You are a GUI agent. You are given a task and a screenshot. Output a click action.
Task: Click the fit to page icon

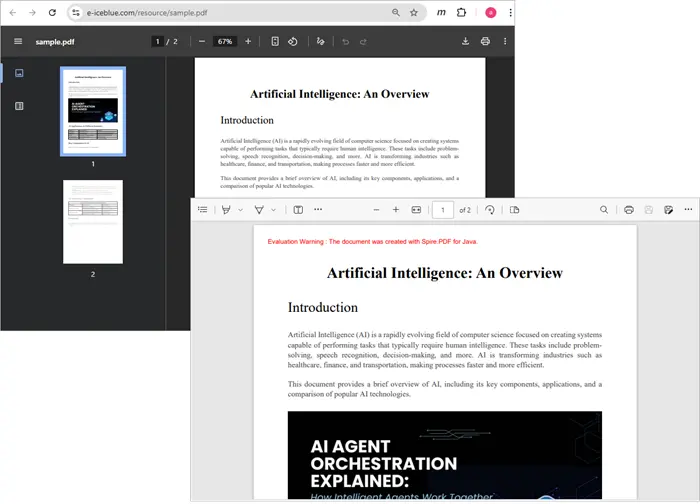[x=275, y=42]
